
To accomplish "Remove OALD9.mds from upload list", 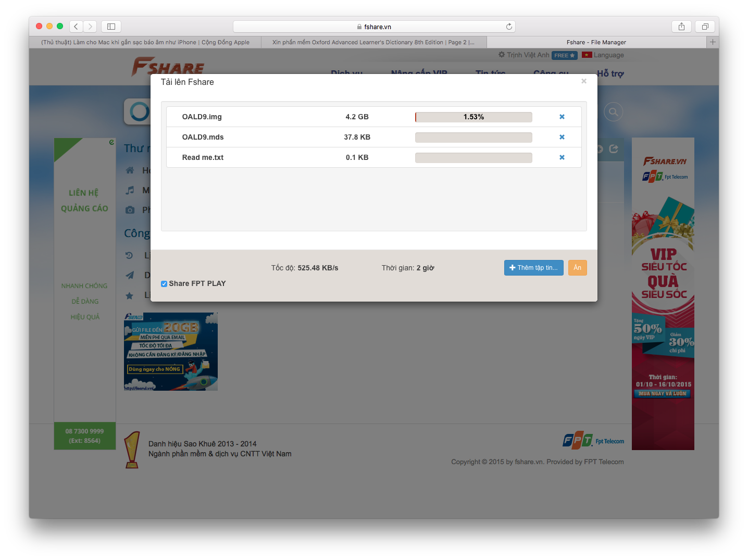I will 562,137.
